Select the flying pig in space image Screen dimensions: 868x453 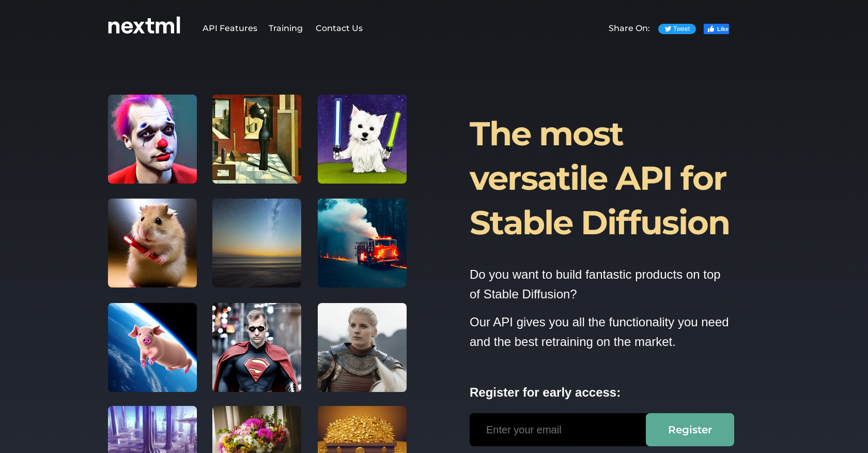[152, 348]
